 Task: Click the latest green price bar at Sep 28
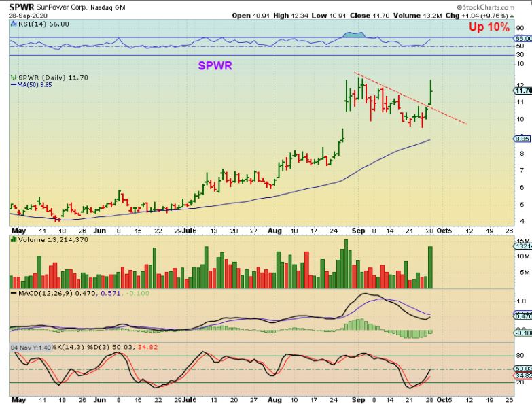(x=431, y=92)
